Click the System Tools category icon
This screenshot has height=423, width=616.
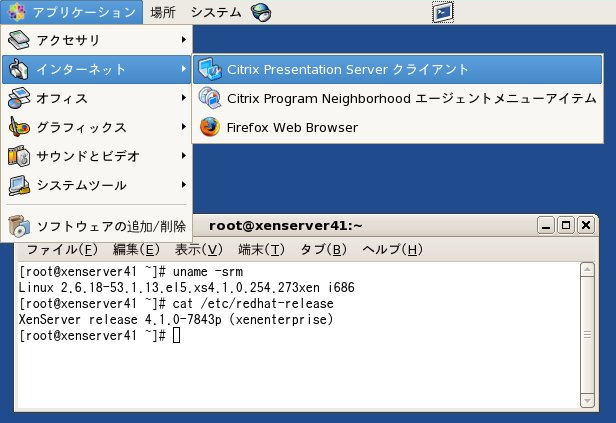(18, 185)
